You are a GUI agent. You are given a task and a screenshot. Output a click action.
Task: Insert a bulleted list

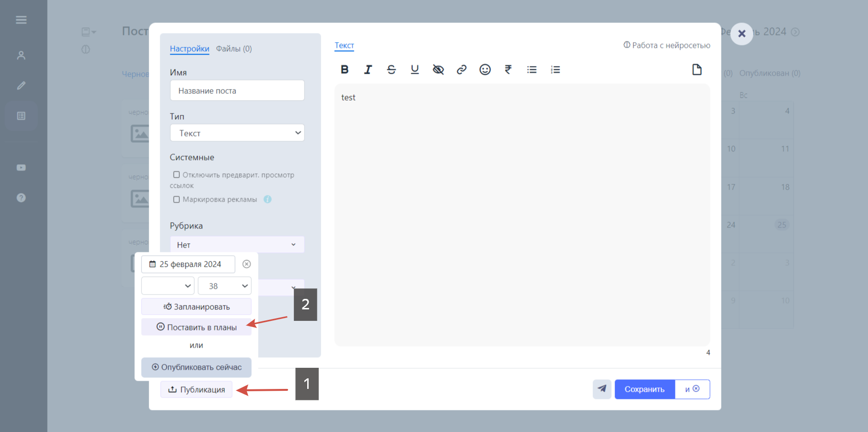[532, 69]
